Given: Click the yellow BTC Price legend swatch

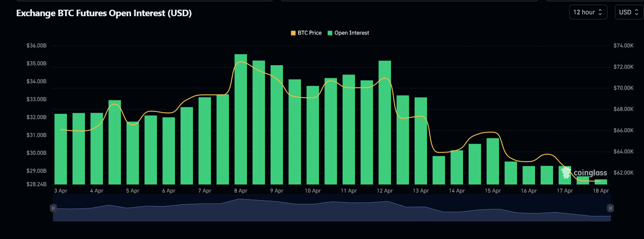Looking at the screenshot, I should coord(293,33).
